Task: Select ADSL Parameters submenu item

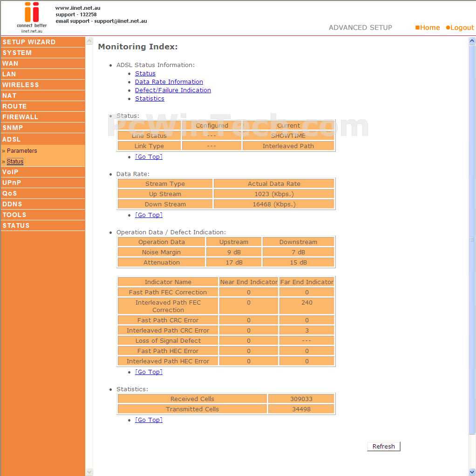Action: point(22,150)
